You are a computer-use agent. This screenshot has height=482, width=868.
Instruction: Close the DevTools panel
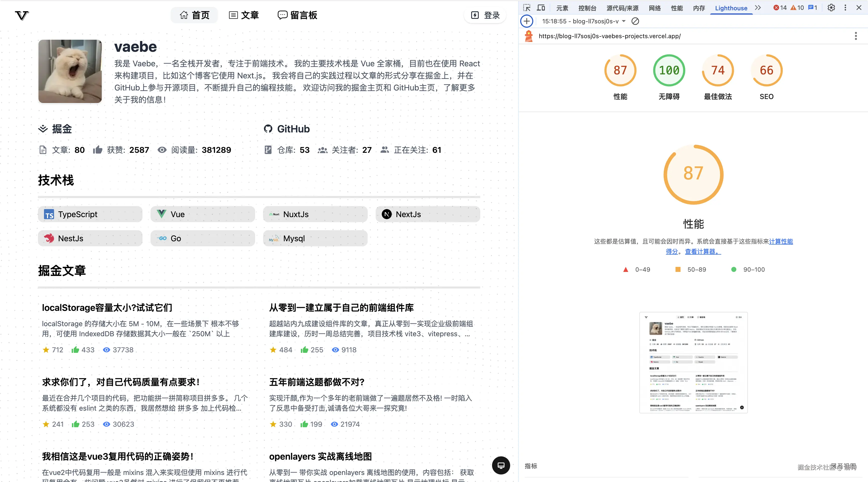tap(859, 8)
